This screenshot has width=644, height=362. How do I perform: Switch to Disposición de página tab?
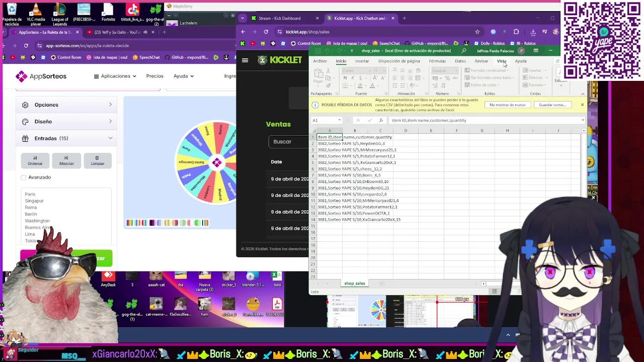point(399,61)
